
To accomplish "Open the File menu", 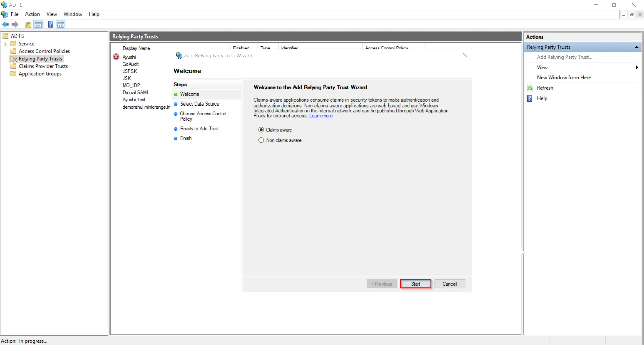I will (15, 14).
